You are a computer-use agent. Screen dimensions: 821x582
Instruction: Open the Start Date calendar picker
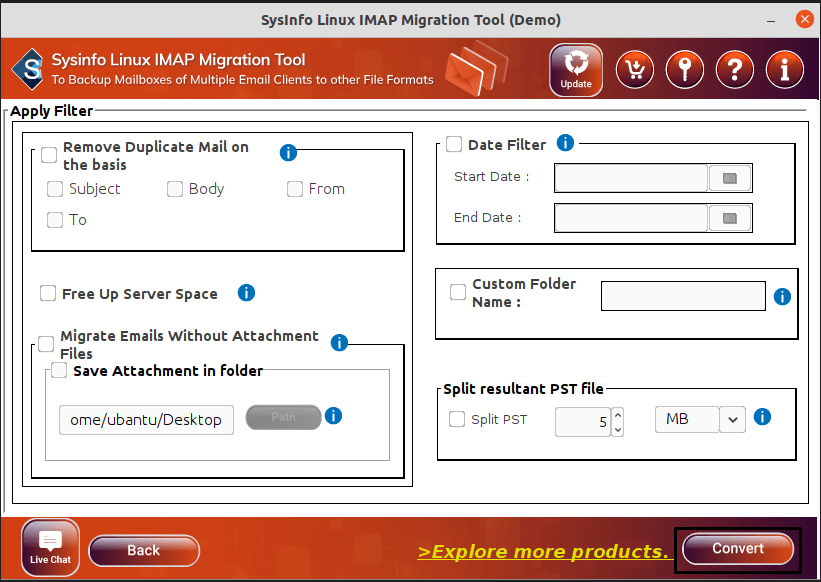click(730, 178)
